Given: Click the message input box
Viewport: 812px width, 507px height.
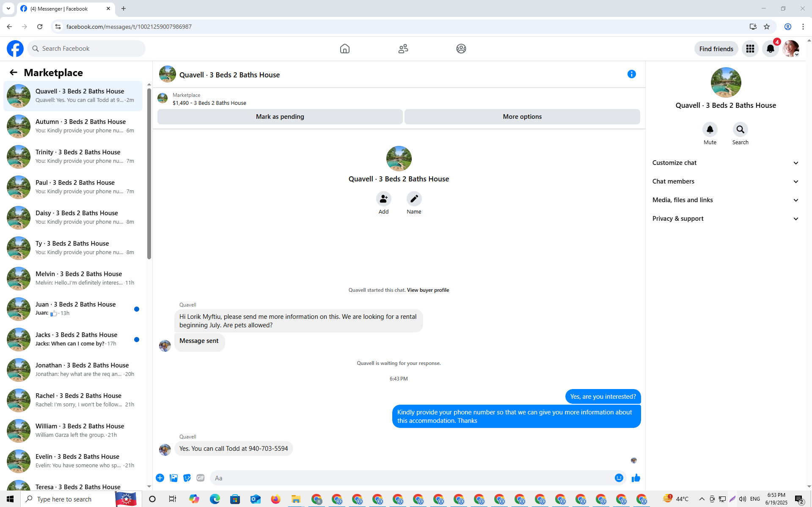Looking at the screenshot, I should pyautogui.click(x=411, y=478).
